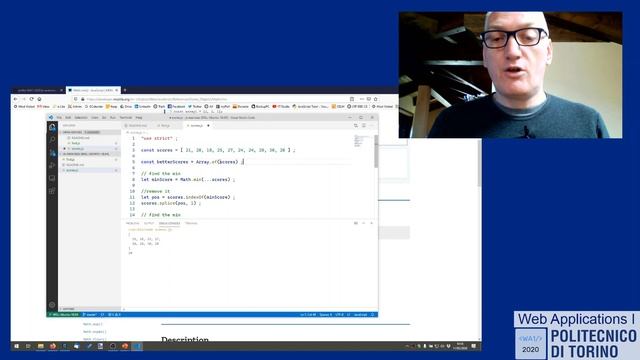Click the git branch item in status bar
This screenshot has width=640, height=360.
[90, 315]
